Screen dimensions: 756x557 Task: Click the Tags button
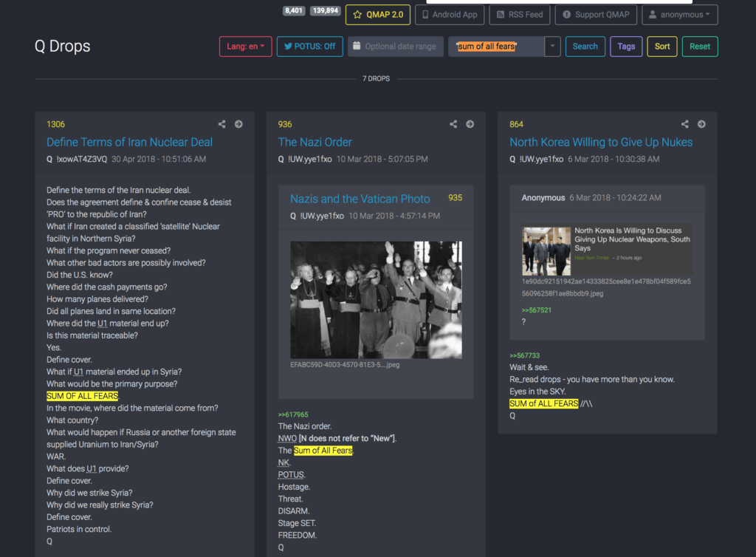626,47
